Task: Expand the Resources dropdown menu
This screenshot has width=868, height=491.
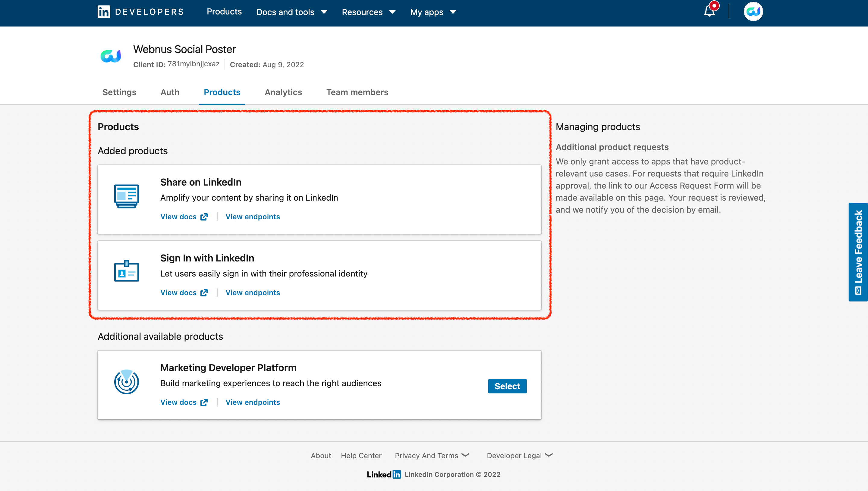Action: click(368, 12)
